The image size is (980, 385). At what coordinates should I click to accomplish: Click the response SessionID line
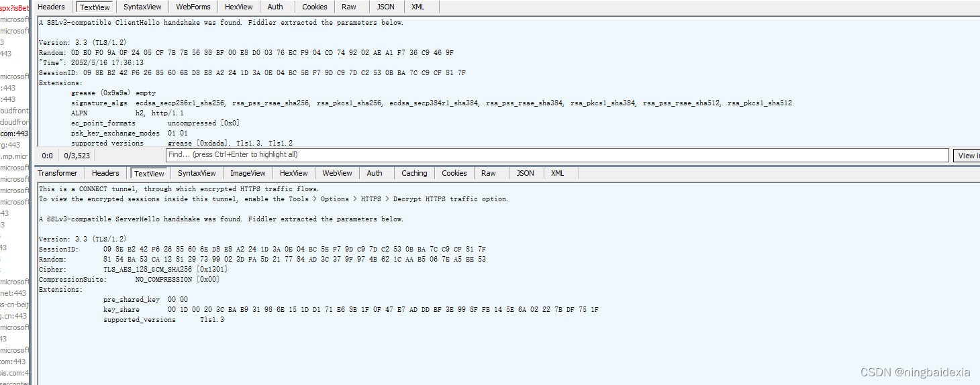[x=262, y=249]
